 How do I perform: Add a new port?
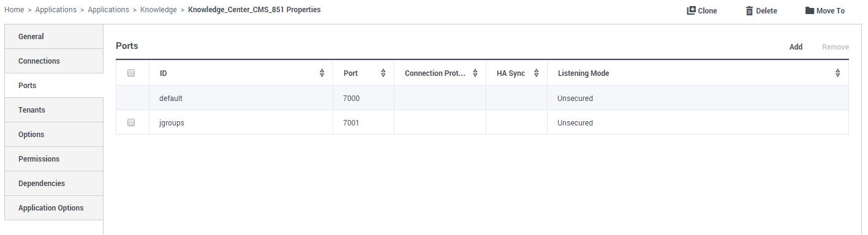click(796, 47)
